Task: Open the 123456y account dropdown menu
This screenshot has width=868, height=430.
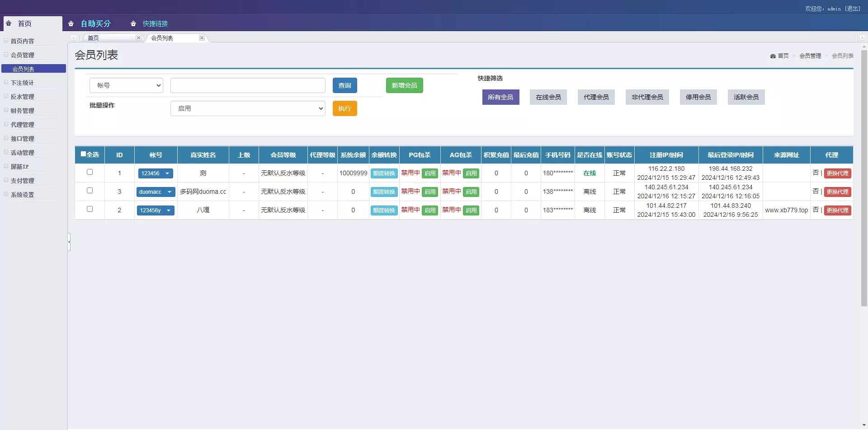Action: pos(169,210)
